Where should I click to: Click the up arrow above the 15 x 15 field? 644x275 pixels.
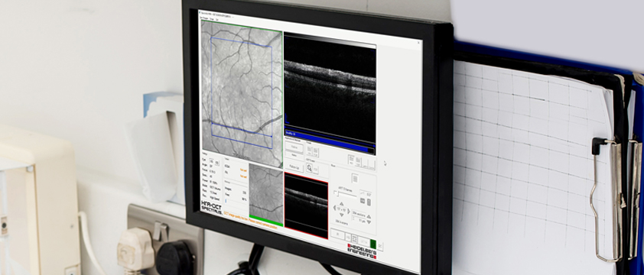[x=341, y=204]
